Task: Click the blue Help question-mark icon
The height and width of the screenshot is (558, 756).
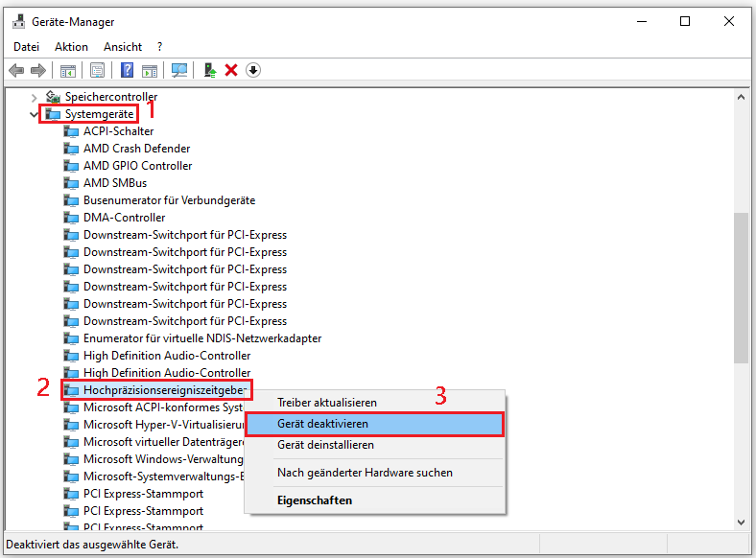Action: pos(128,70)
